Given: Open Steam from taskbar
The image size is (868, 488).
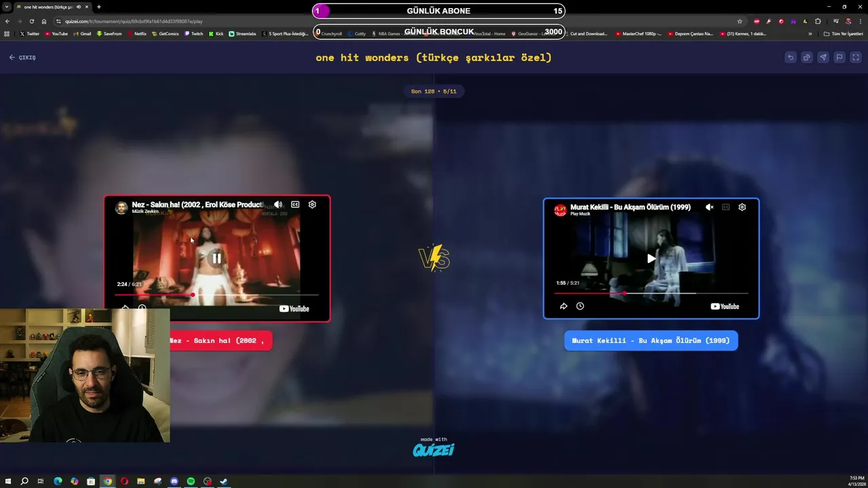Looking at the screenshot, I should (x=224, y=481).
